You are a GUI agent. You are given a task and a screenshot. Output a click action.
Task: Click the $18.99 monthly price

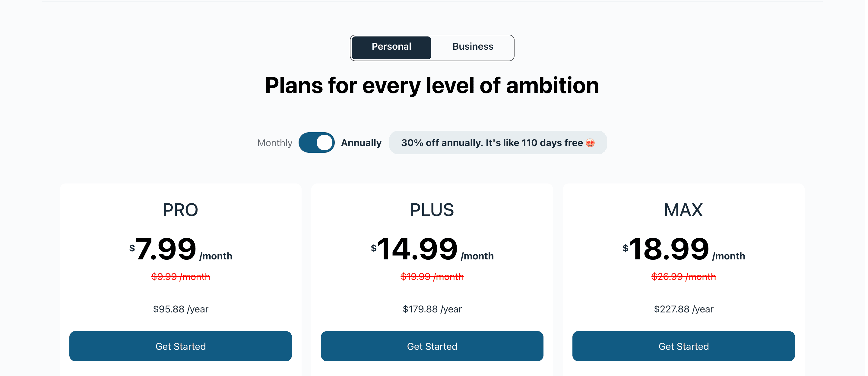(x=668, y=249)
